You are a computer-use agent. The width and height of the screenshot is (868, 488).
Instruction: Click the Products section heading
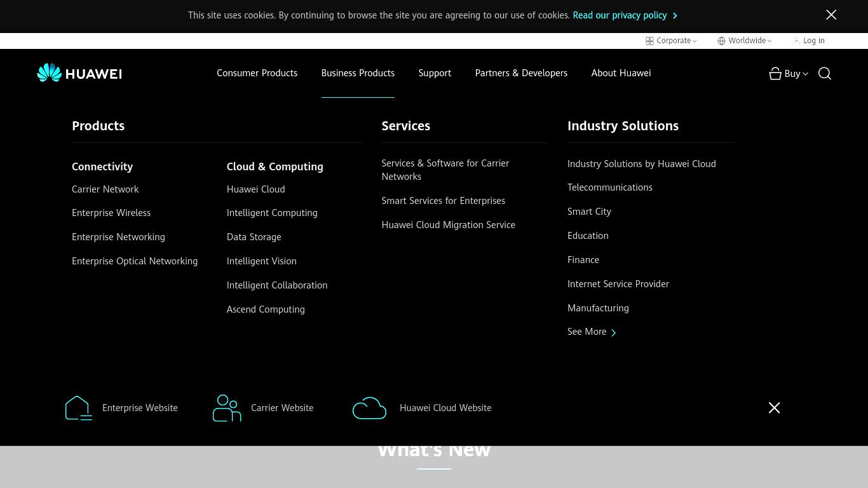98,126
